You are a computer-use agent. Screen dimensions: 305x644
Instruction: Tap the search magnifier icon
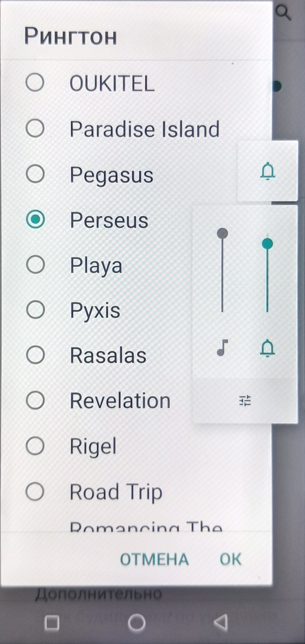pyautogui.click(x=283, y=13)
